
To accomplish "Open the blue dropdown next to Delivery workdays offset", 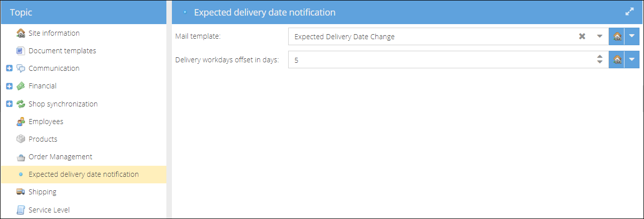I will [632, 59].
